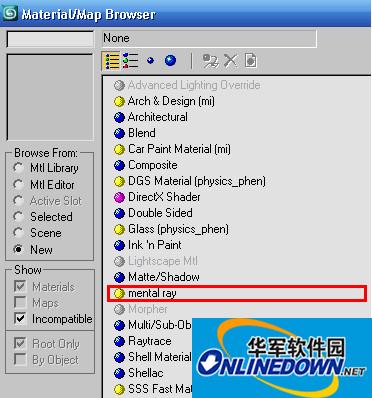
Task: Select Active Slot radio button
Action: point(18,200)
